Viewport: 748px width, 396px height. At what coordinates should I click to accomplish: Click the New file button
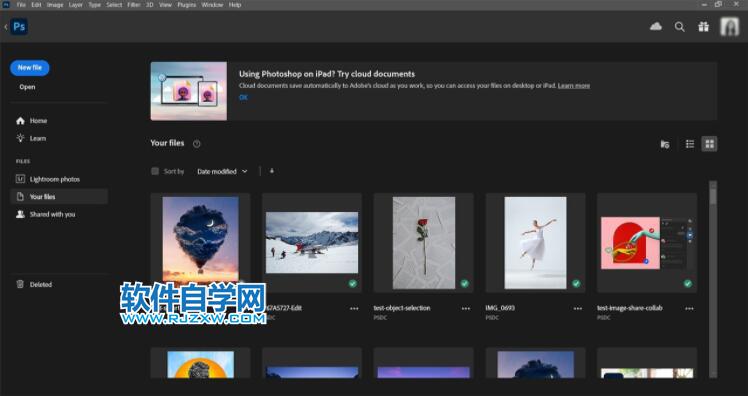point(30,68)
